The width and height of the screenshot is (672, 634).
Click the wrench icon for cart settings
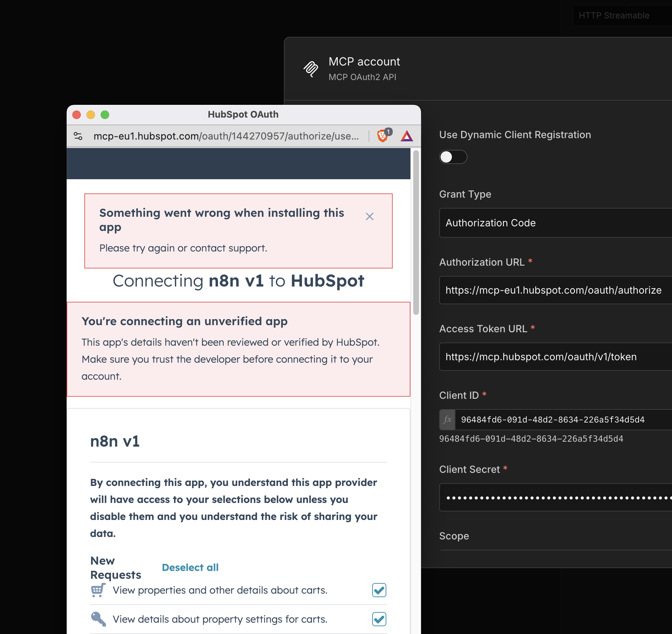[x=98, y=619]
